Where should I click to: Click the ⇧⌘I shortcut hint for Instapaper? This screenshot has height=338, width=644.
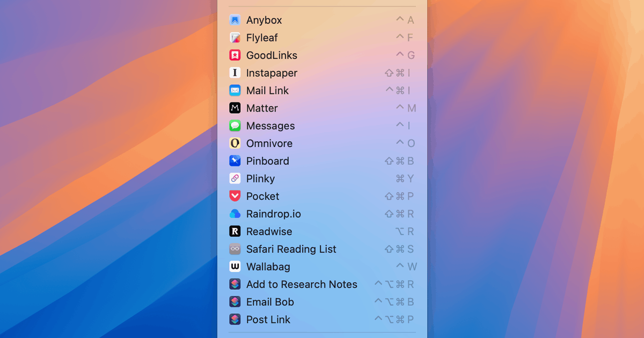[x=398, y=73]
